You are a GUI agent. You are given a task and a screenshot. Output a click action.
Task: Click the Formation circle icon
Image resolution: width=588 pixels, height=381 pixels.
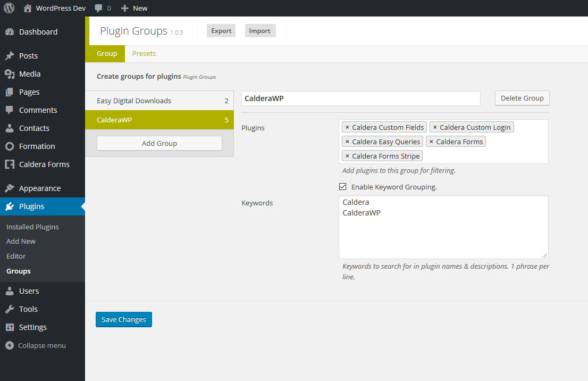point(10,146)
